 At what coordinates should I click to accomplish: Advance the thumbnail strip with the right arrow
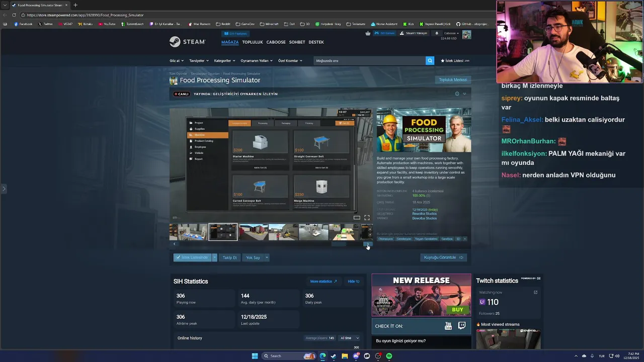pyautogui.click(x=368, y=244)
